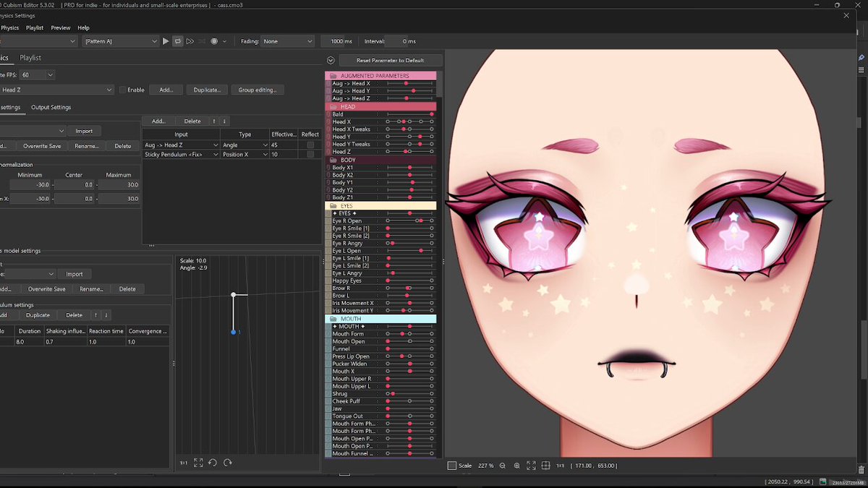Image resolution: width=868 pixels, height=488 pixels.
Task: Open the Pattern A dropdown
Action: point(120,41)
